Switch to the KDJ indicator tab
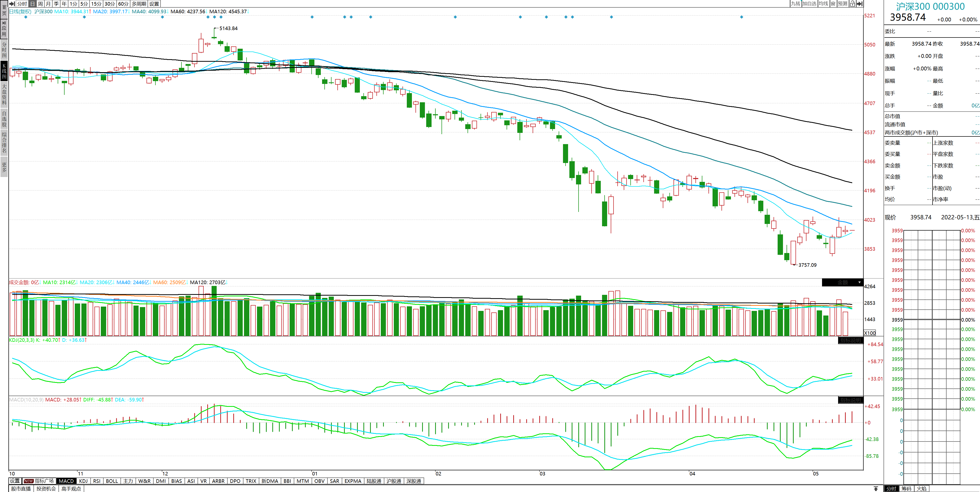 click(x=83, y=481)
